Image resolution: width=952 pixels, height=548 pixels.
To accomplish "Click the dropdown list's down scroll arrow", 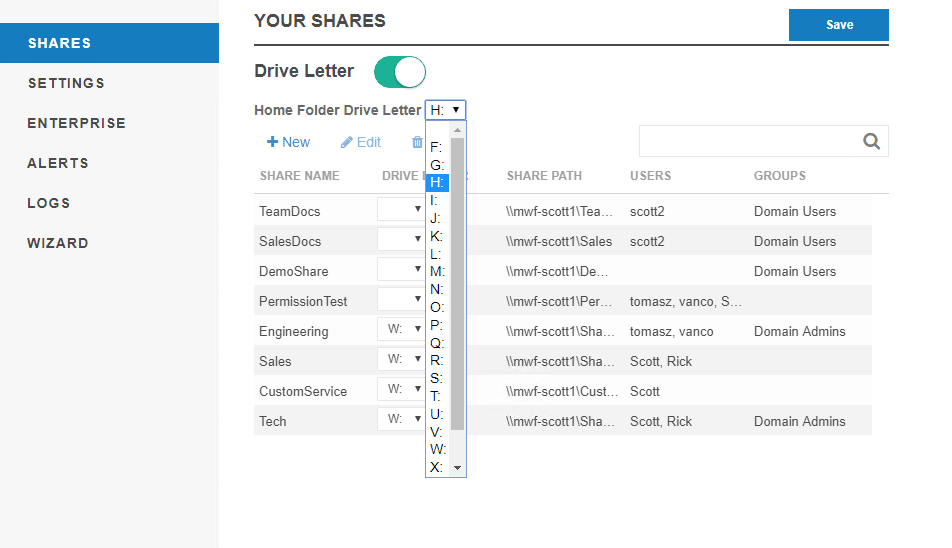I will tap(458, 467).
